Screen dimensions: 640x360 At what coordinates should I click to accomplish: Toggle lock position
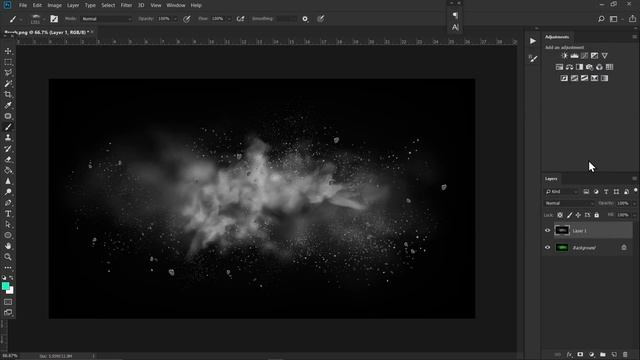tap(578, 215)
